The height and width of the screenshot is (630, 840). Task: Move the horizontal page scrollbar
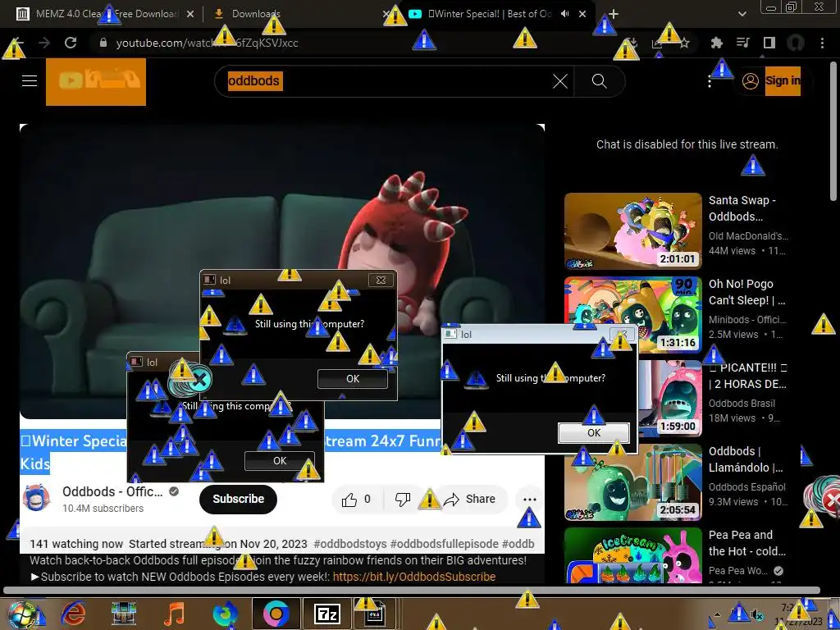pyautogui.click(x=412, y=591)
